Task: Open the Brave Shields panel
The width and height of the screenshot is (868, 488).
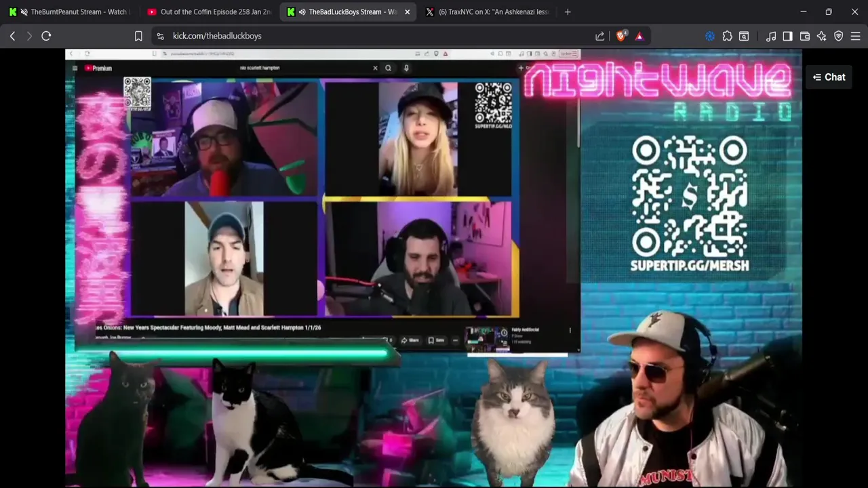Action: (x=621, y=36)
